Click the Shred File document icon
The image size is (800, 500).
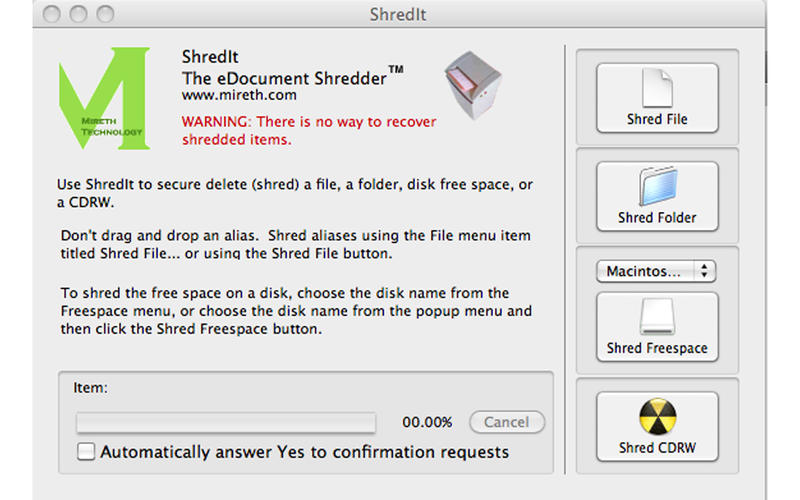tap(657, 88)
